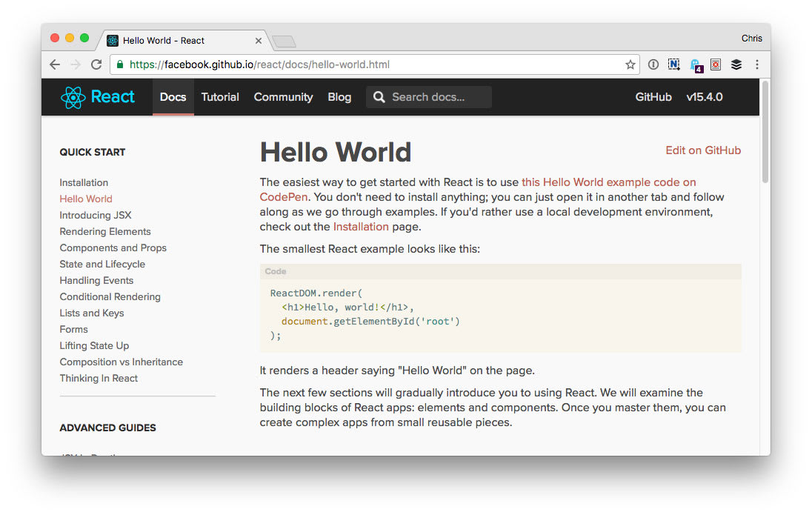Viewport: 812px width, 515px height.
Task: Select the Blog navigation item
Action: tap(339, 97)
